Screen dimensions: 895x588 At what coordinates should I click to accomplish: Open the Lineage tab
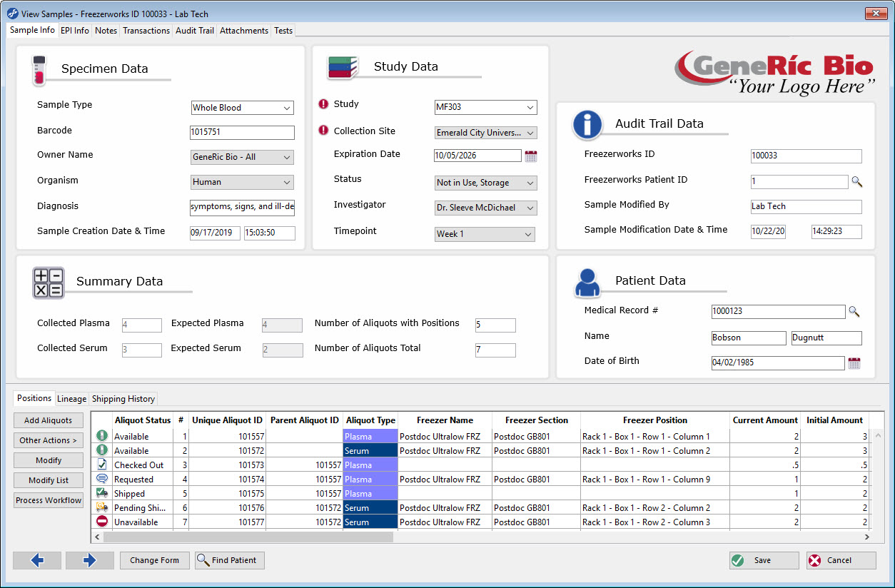click(x=71, y=399)
